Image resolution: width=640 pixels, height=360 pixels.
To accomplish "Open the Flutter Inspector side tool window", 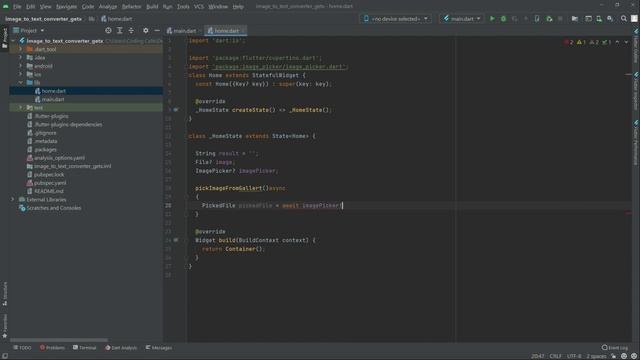I will tap(636, 91).
